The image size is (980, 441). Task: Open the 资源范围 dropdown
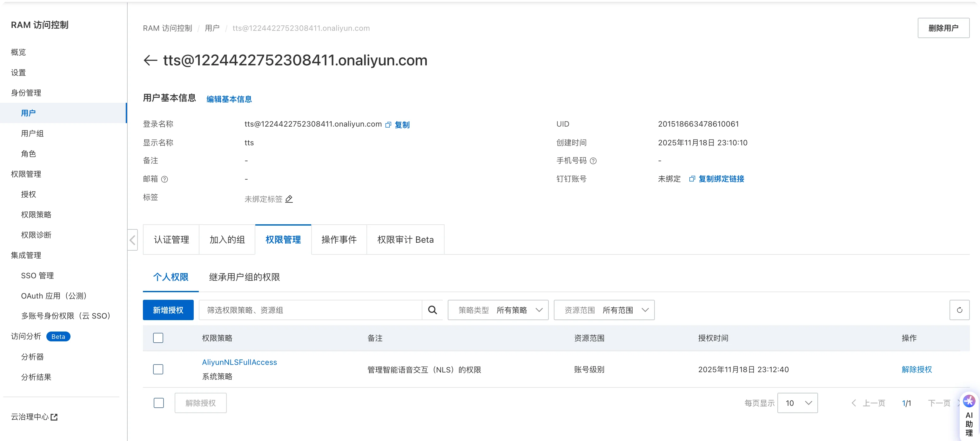(604, 310)
